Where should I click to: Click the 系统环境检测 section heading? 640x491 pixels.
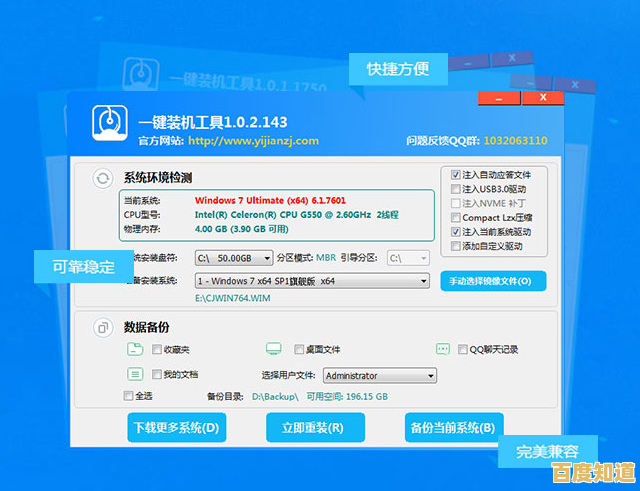pyautogui.click(x=158, y=178)
